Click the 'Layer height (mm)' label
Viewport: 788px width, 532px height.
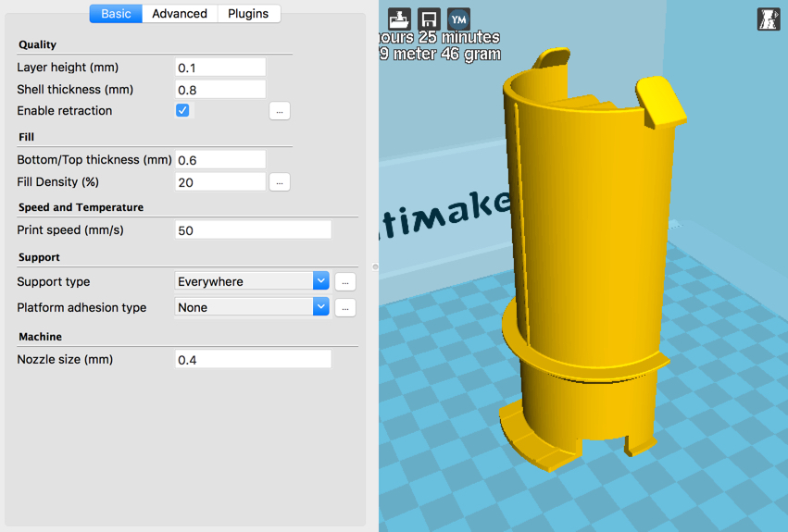(68, 68)
